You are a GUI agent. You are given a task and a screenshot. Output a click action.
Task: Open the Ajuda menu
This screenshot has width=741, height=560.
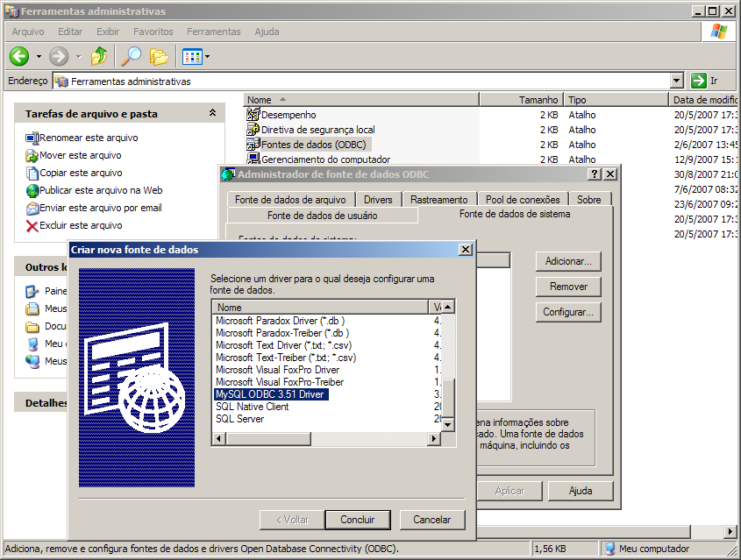click(x=267, y=32)
